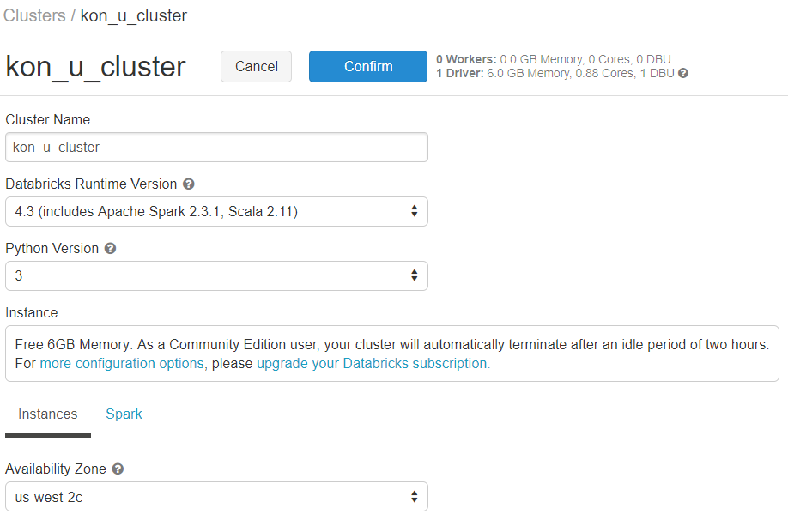Switch to the Instances tab

tap(48, 414)
